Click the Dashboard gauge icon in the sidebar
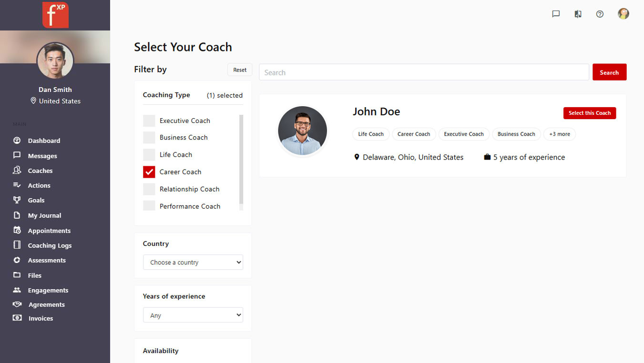The width and height of the screenshot is (644, 363). (17, 141)
